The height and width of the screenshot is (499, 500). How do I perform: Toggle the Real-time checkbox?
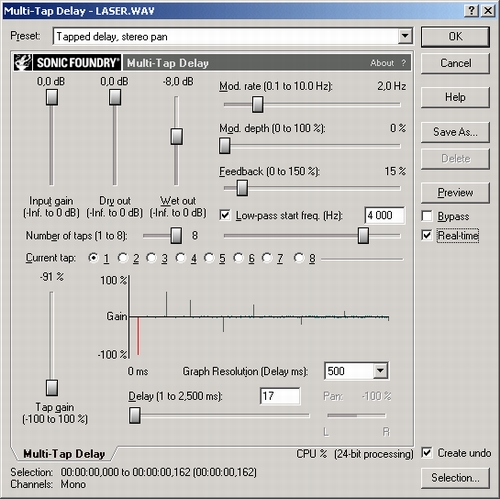coord(427,235)
